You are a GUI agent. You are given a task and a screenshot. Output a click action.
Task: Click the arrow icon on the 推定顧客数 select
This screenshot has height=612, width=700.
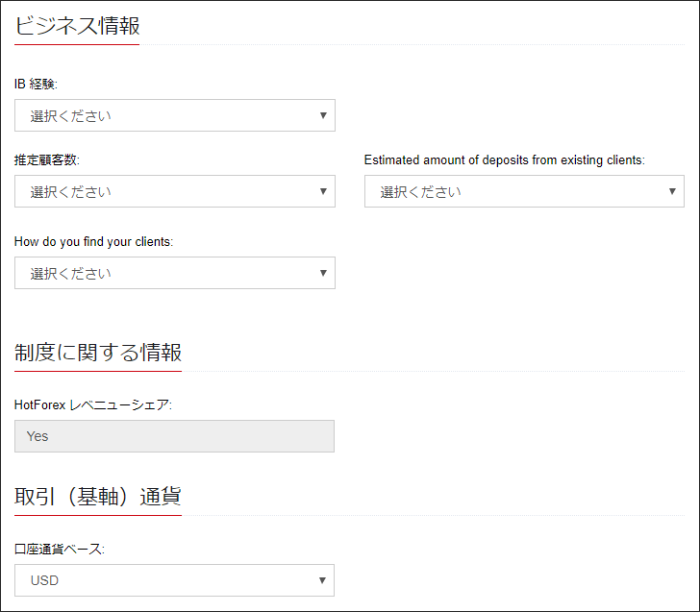coord(323,191)
